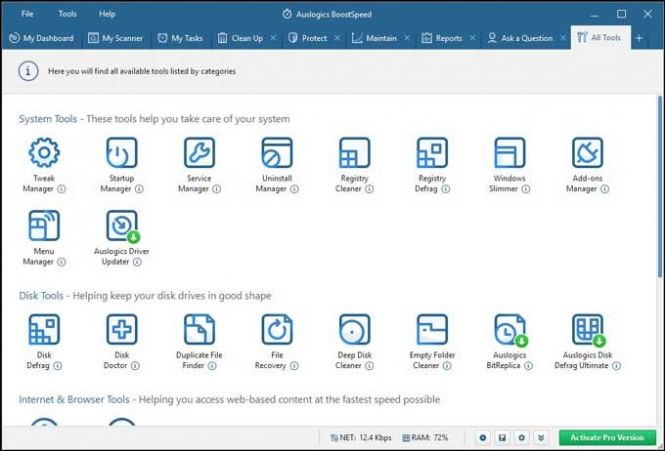Viewport: 665px width, 451px height.
Task: Click the clock icon in status bar
Action: tap(483, 438)
